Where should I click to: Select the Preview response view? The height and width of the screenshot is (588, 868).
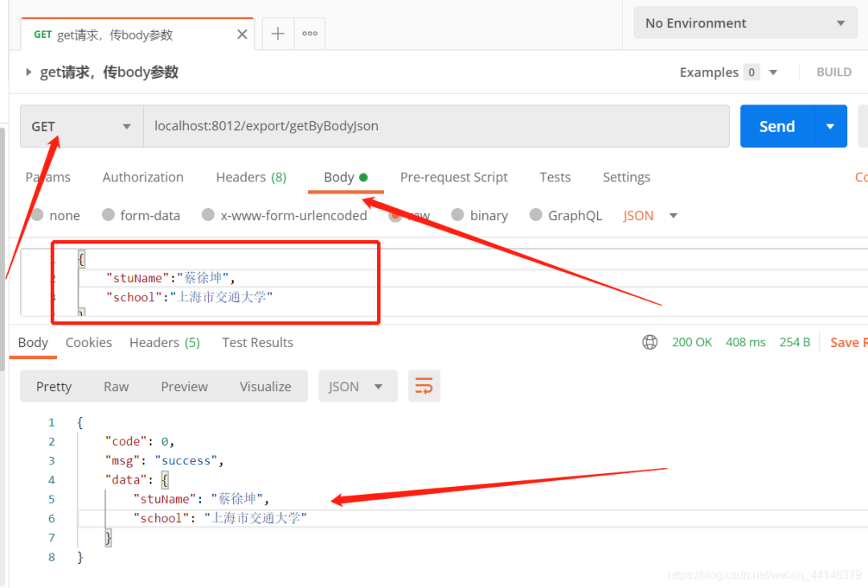184,386
